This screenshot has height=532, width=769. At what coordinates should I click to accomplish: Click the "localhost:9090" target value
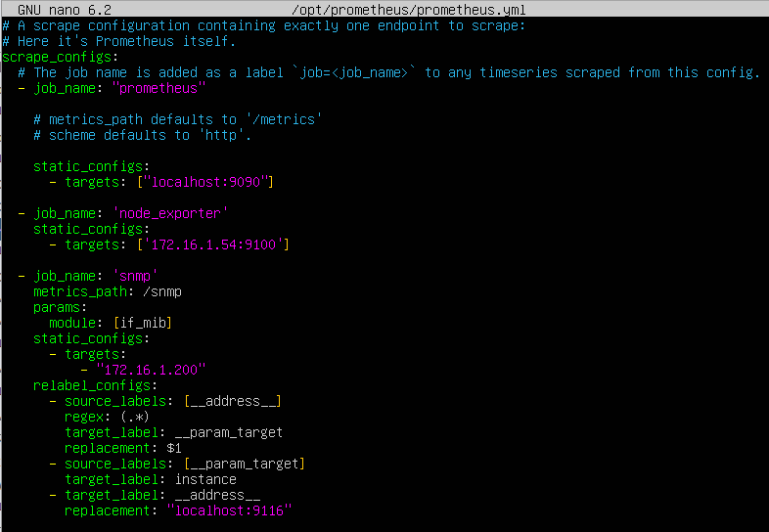[x=205, y=183]
